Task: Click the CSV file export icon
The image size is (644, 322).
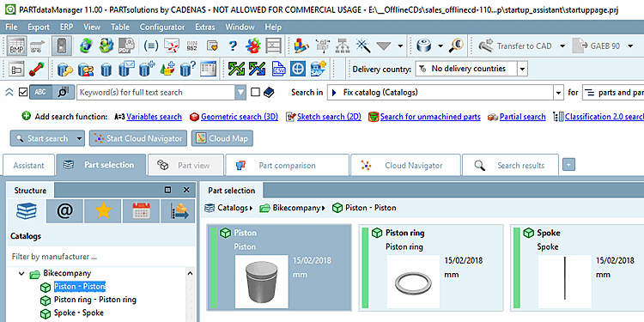Action: click(279, 69)
